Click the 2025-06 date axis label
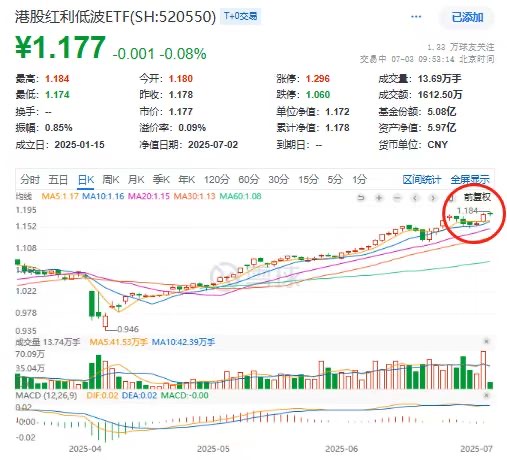507x460 pixels. click(x=341, y=449)
